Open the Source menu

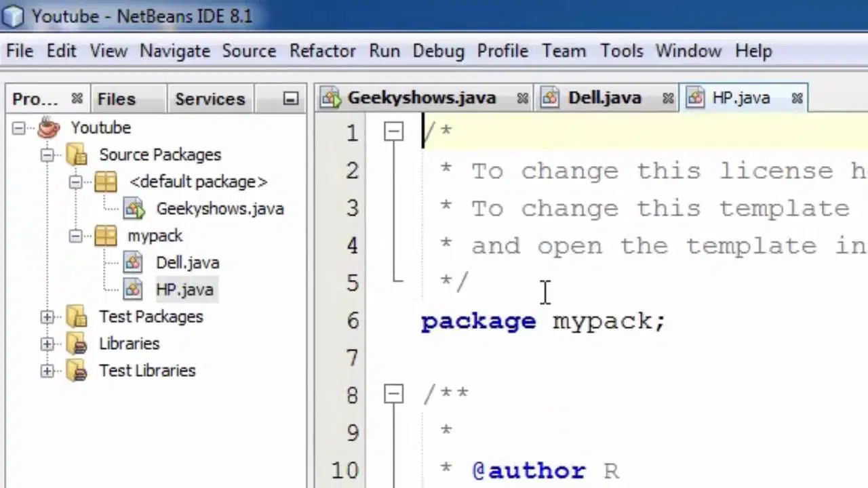click(x=249, y=51)
